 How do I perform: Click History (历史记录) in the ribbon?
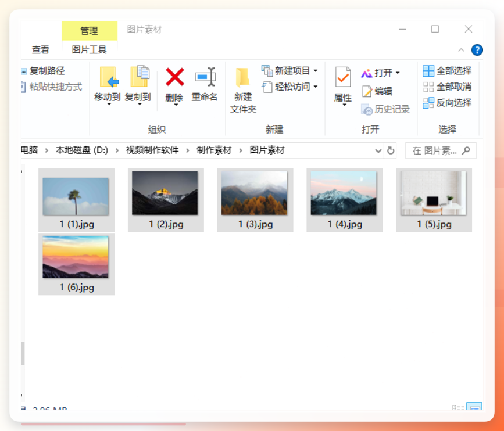pyautogui.click(x=385, y=110)
